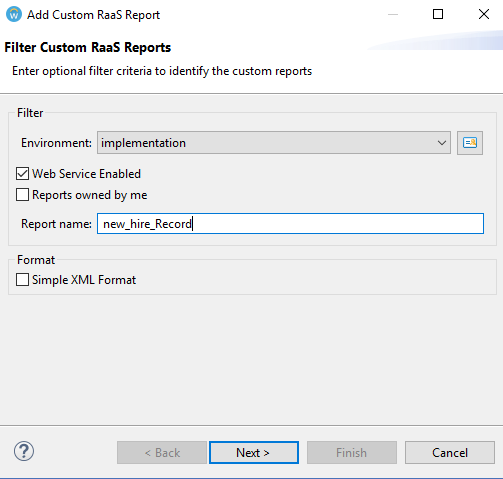The height and width of the screenshot is (479, 503).
Task: Tick the Simple XML Format checkbox
Action: (x=22, y=280)
